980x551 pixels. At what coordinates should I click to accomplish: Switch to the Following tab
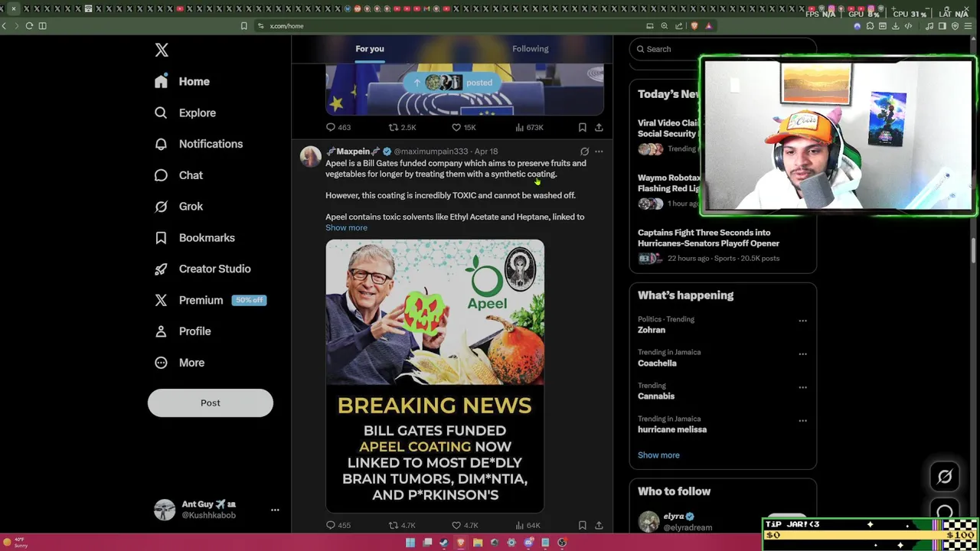531,49
